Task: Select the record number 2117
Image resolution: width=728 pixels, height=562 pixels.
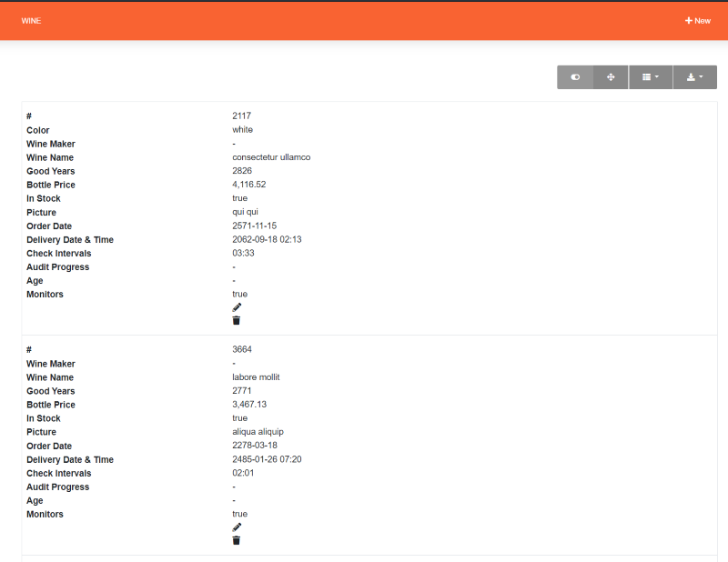Action: [x=241, y=116]
